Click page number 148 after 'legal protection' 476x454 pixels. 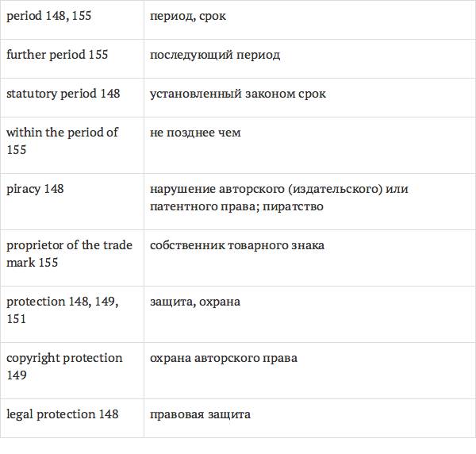pyautogui.click(x=109, y=414)
